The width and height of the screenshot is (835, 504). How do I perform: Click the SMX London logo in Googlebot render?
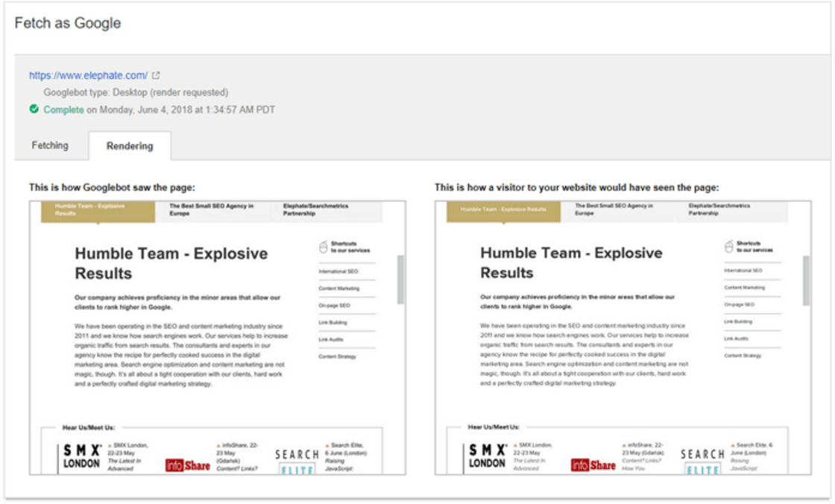[81, 456]
